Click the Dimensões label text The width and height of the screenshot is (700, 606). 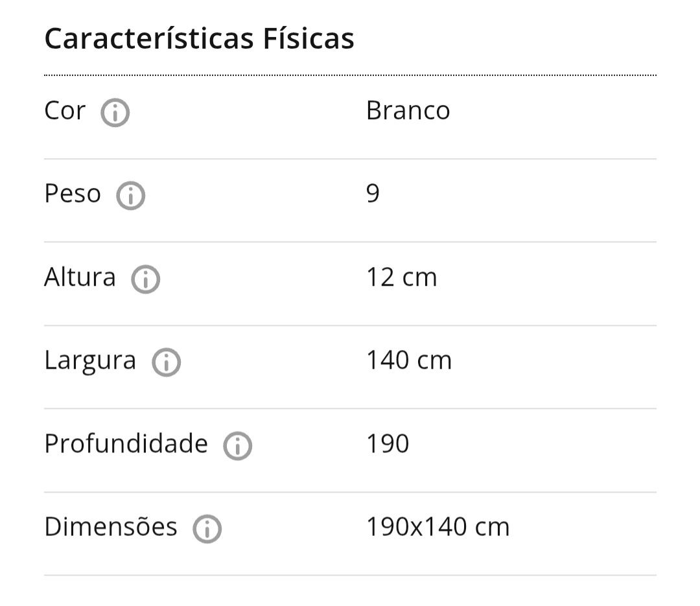point(111,526)
